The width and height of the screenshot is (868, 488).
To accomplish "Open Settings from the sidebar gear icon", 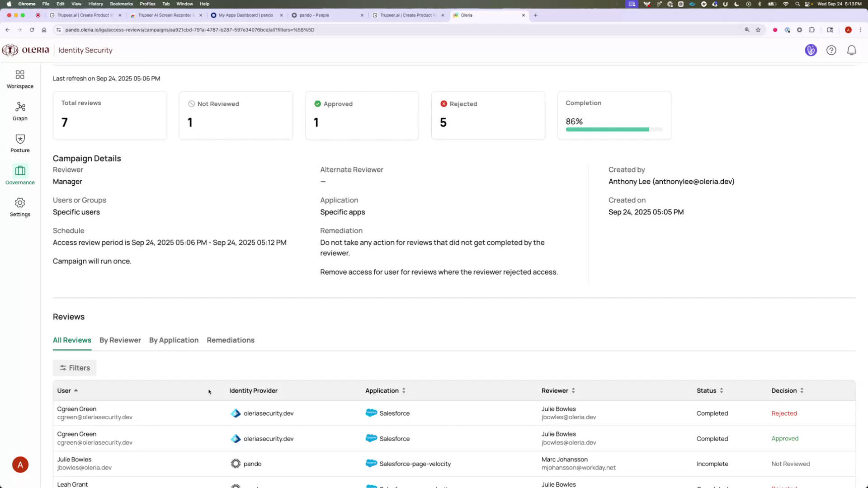I will coord(20,207).
